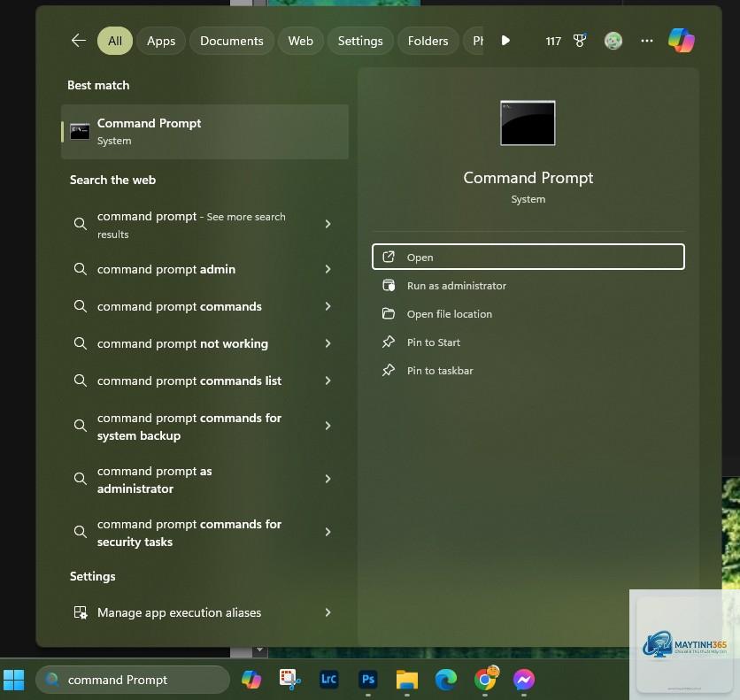Viewport: 740px width, 700px height.
Task: Open Microsoft Edge from the taskbar
Action: pos(446,680)
